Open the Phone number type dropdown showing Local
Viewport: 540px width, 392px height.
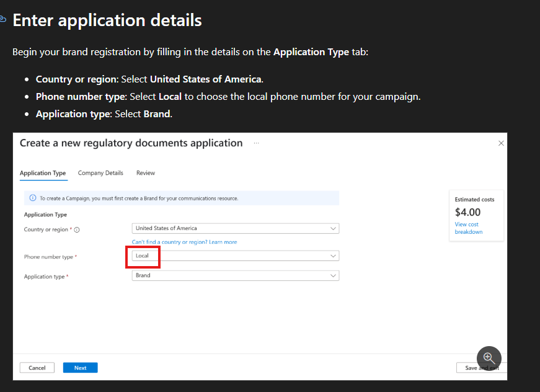pyautogui.click(x=236, y=256)
